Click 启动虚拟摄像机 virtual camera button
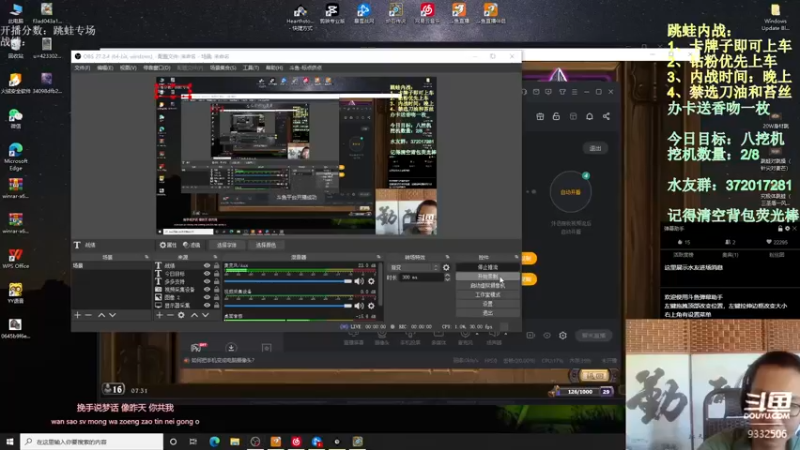 click(487, 286)
